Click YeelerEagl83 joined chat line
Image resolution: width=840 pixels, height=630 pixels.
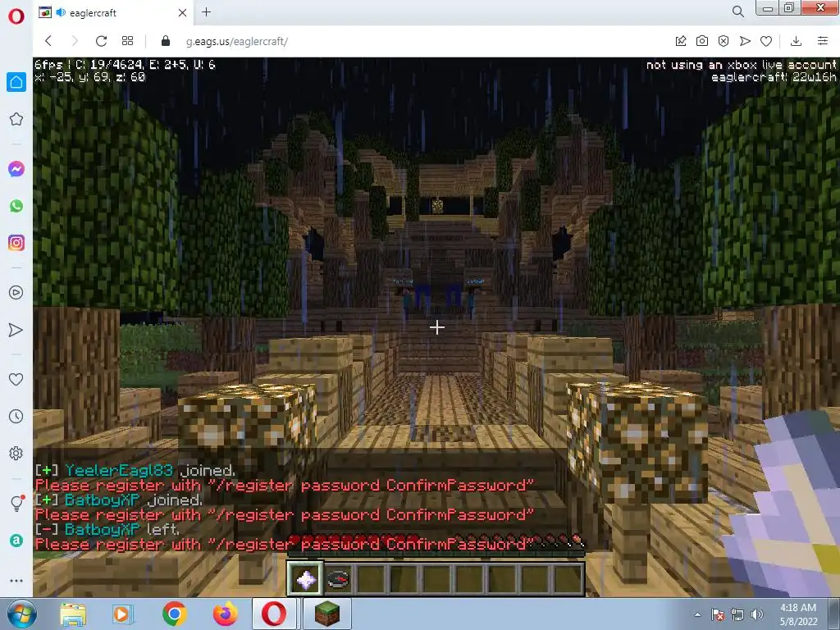[x=135, y=470]
